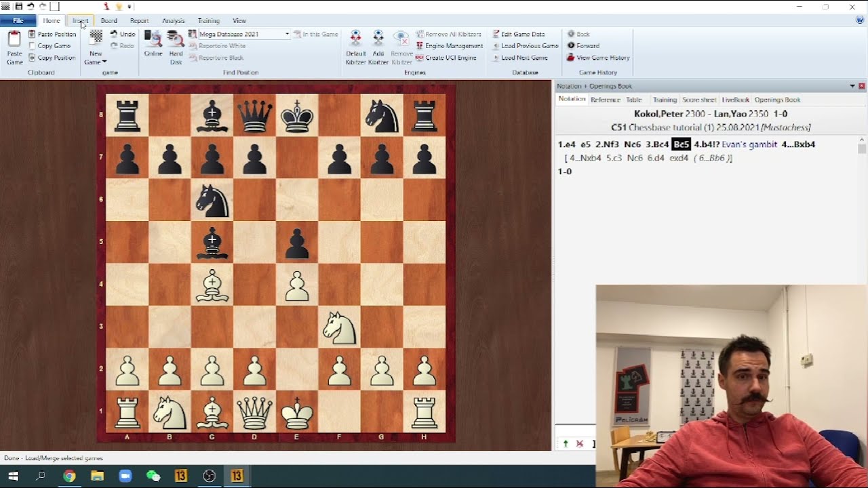
Task: Click Paste Position in the Clipboard group
Action: 52,34
